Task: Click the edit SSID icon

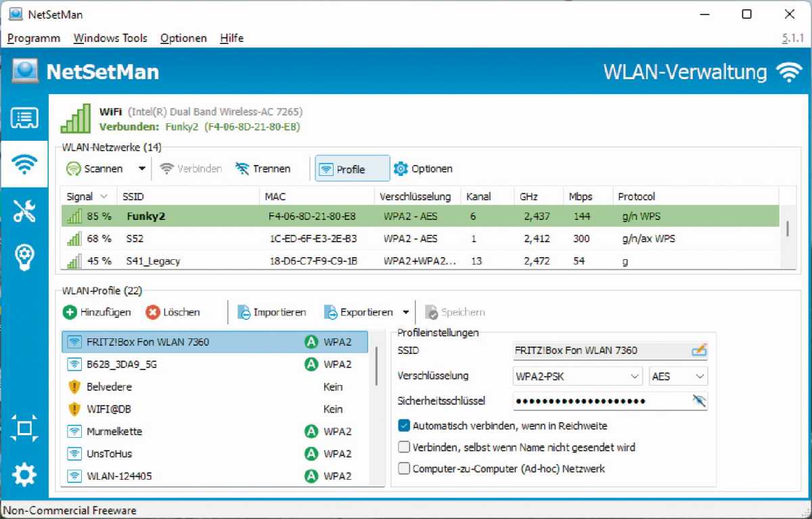Action: click(x=699, y=351)
